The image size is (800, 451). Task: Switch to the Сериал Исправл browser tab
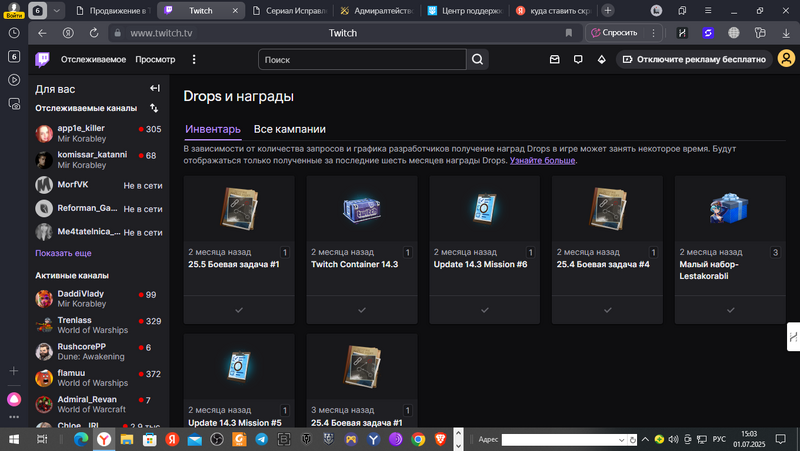pos(289,10)
